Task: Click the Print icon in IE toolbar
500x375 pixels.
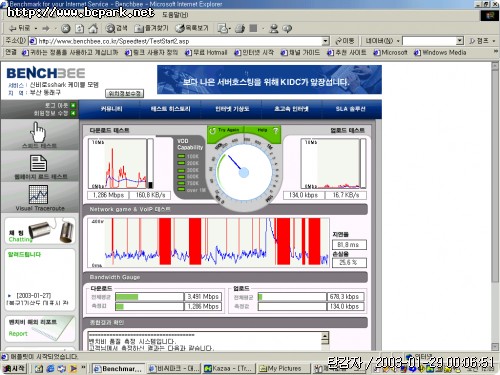Action: [240, 29]
